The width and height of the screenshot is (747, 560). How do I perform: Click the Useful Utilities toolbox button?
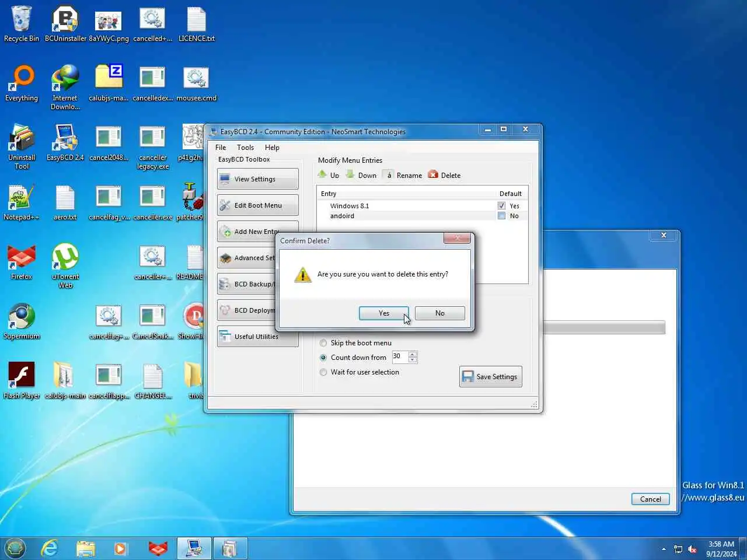(257, 337)
